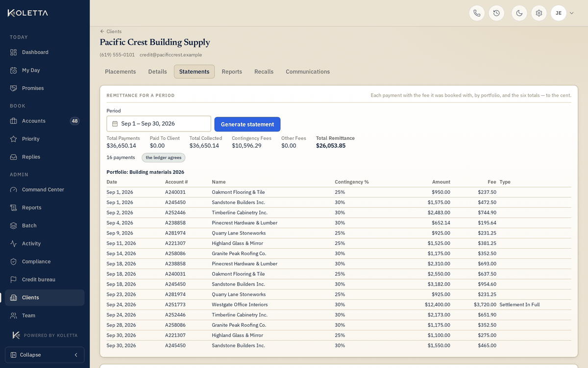588x368 pixels.
Task: Click account A240031 on Sep 1 row
Action: 175,192
